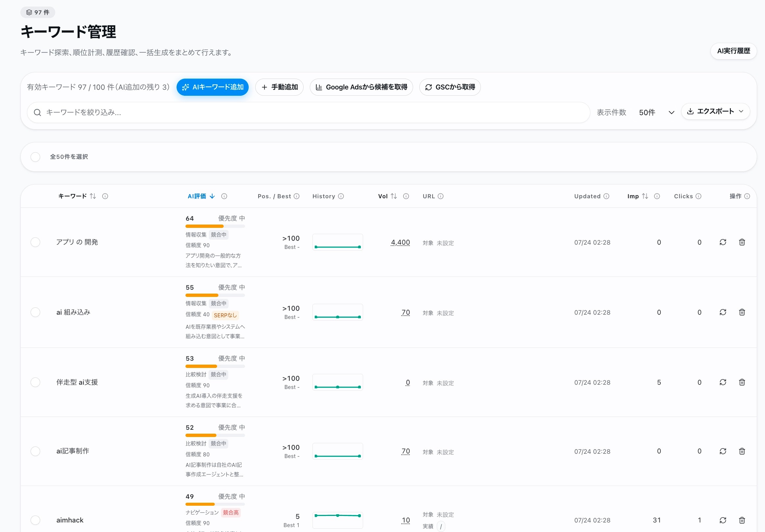
Task: Click 対象 未設定 for ai記事制作
Action: 438,452
